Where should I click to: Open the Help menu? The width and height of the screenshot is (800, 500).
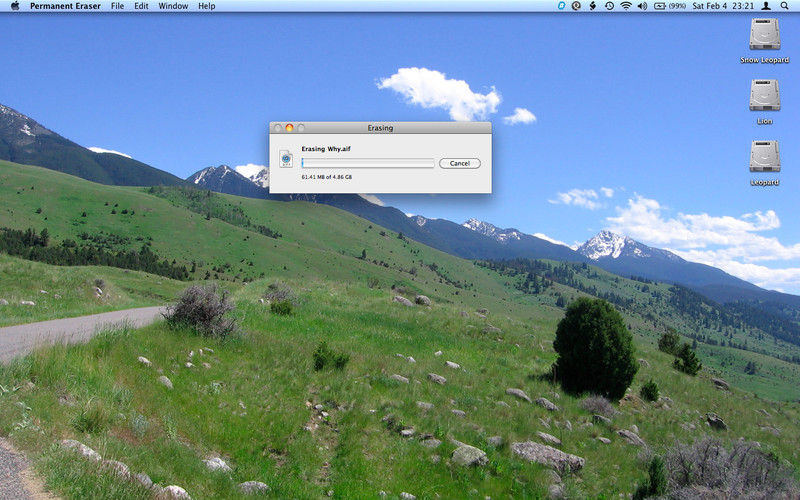tap(207, 6)
